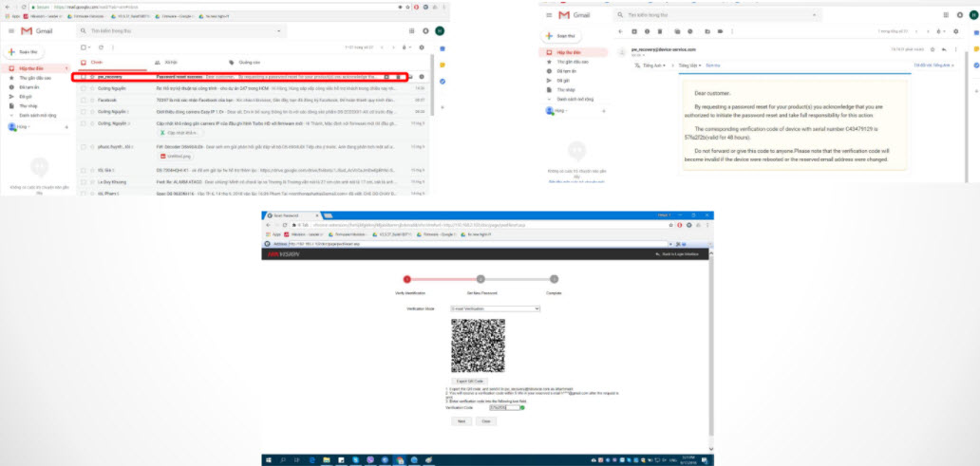The image size is (980, 466).
Task: Open the Windows Start menu
Action: coord(267,460)
